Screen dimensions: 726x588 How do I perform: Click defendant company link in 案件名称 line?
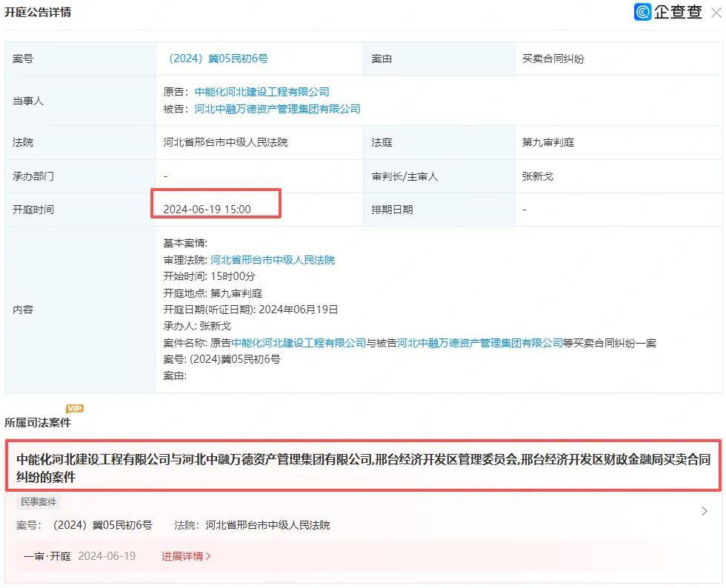480,343
